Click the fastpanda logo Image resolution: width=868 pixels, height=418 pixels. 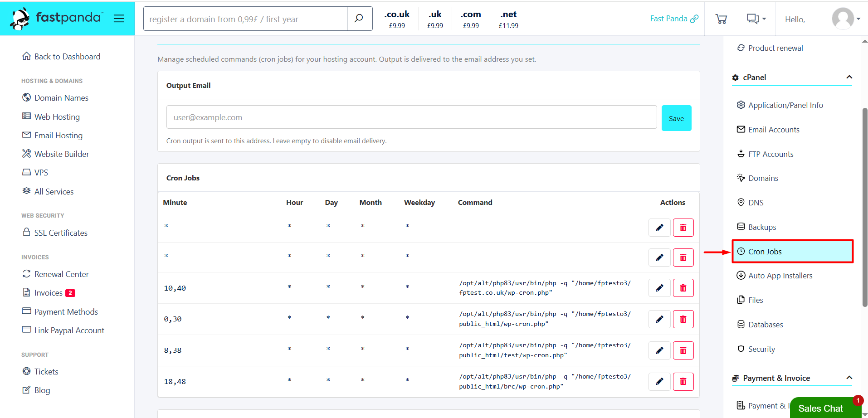57,19
